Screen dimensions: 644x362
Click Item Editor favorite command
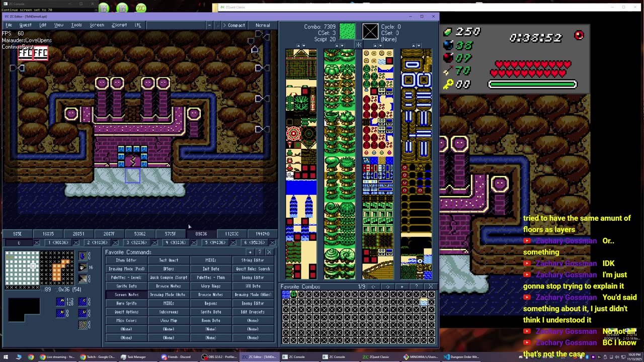(x=126, y=260)
